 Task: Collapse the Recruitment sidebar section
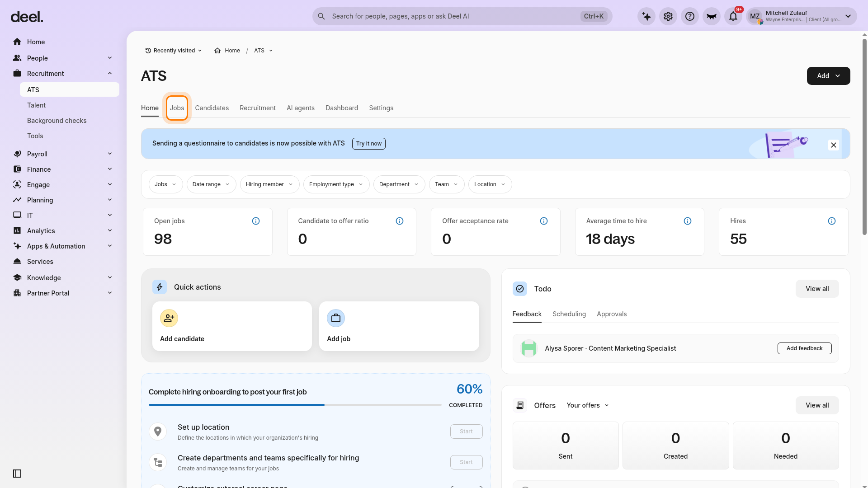[x=110, y=74]
